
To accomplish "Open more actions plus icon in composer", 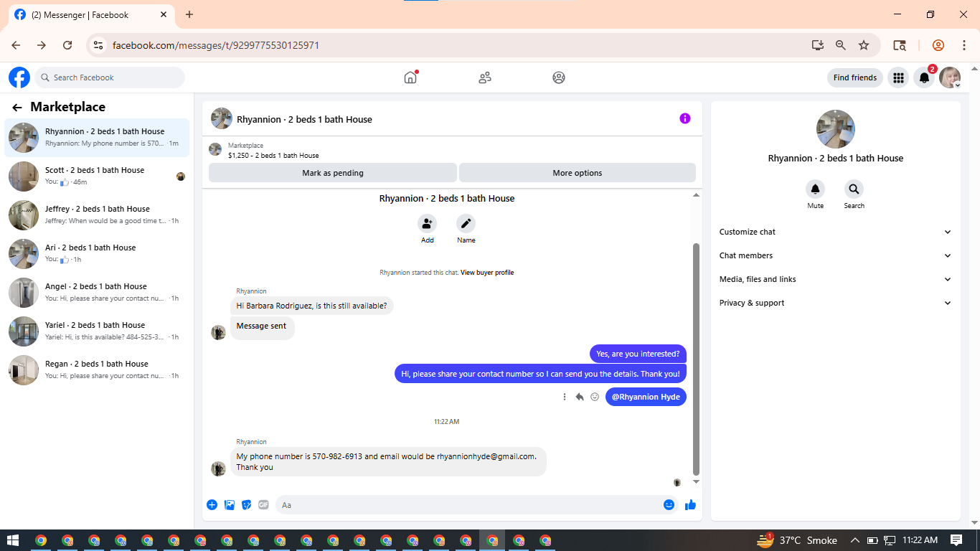I will click(212, 505).
